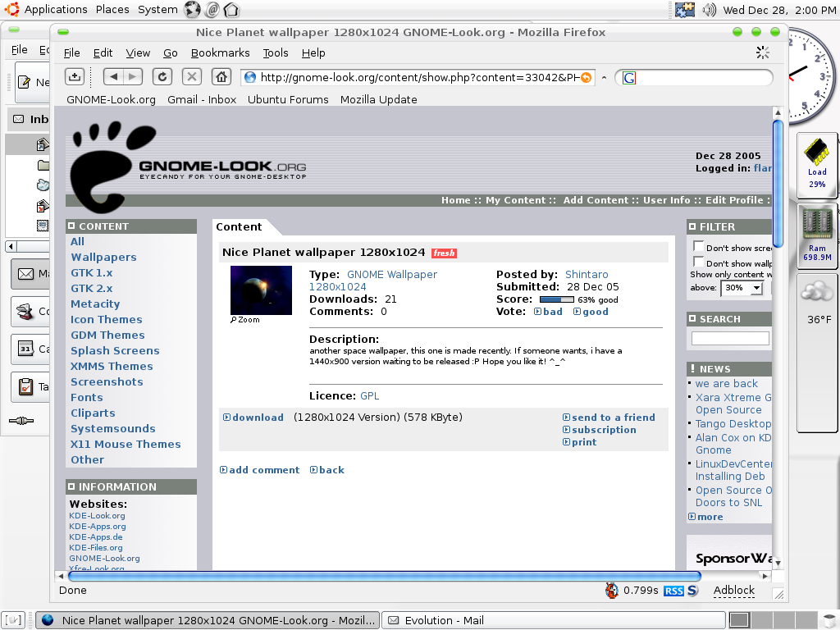Expand the address bar history dropdown arrow

pyautogui.click(x=604, y=78)
